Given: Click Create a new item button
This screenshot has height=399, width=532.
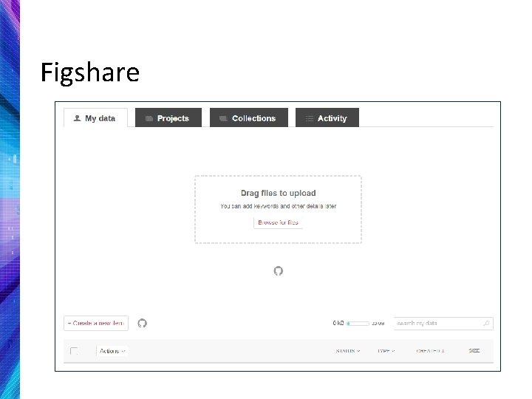Looking at the screenshot, I should (96, 323).
